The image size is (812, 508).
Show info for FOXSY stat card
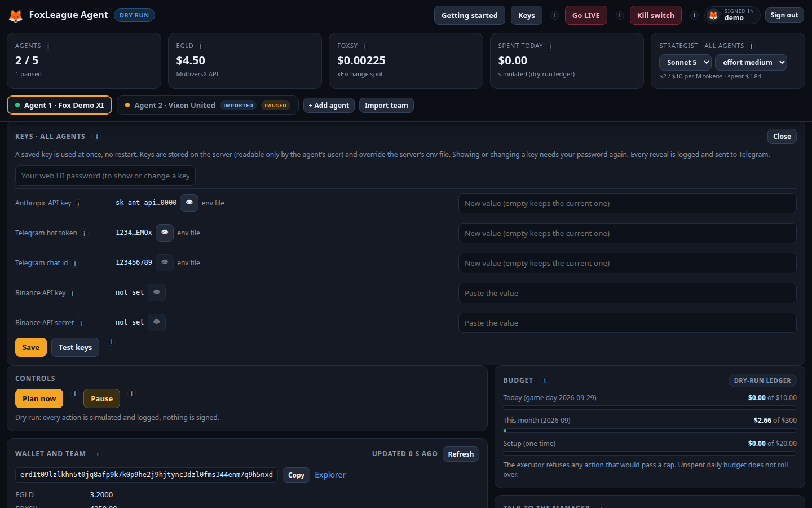pyautogui.click(x=365, y=46)
